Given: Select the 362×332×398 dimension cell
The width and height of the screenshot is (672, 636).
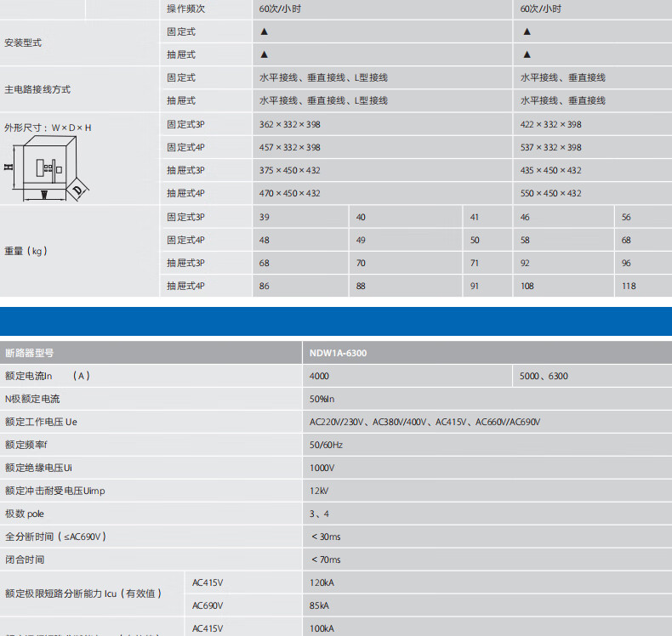Looking at the screenshot, I should 289,124.
